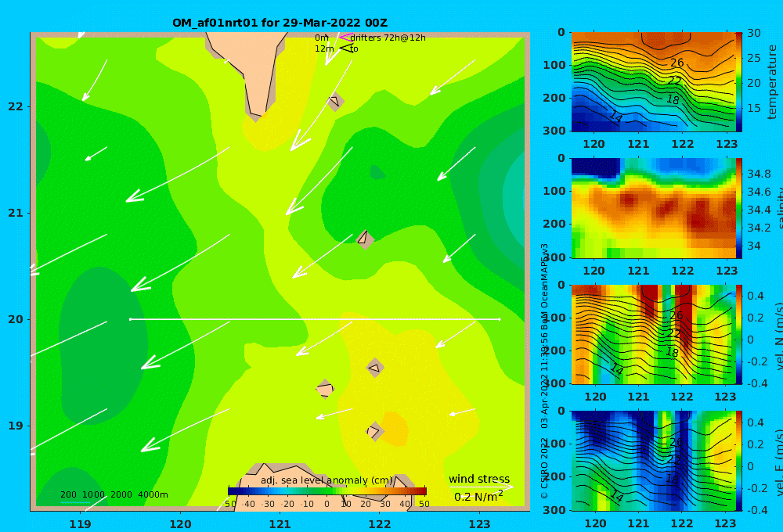The image size is (783, 532).
Task: Open the eastward velocity section plot
Action: 653,461
